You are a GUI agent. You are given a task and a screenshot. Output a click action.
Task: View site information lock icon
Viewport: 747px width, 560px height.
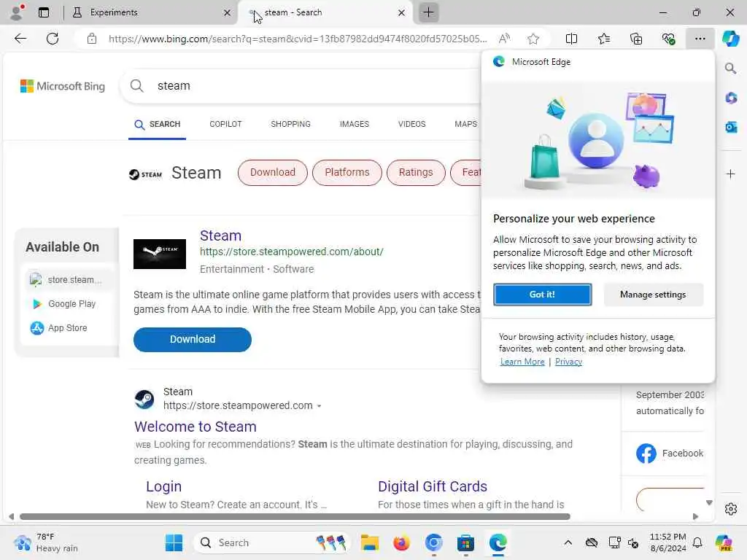[91, 39]
